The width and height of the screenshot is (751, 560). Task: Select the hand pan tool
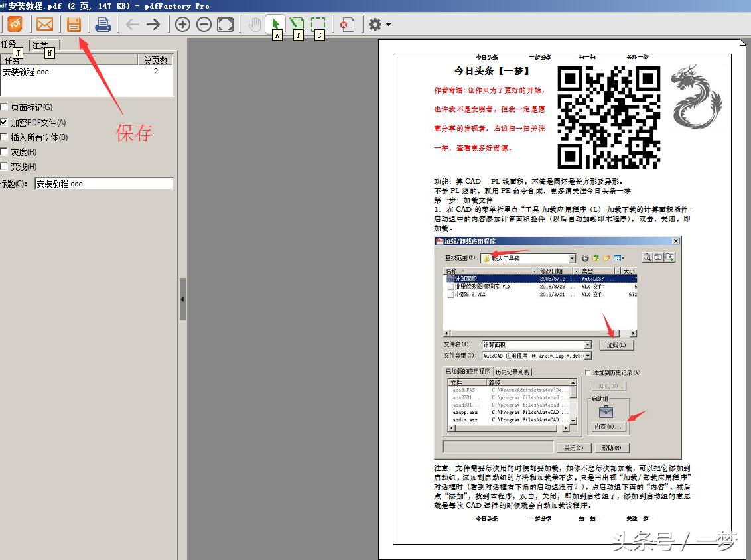(x=255, y=24)
